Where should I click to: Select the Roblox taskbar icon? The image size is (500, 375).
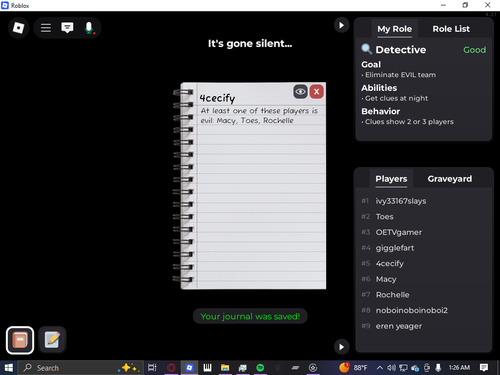[189, 368]
